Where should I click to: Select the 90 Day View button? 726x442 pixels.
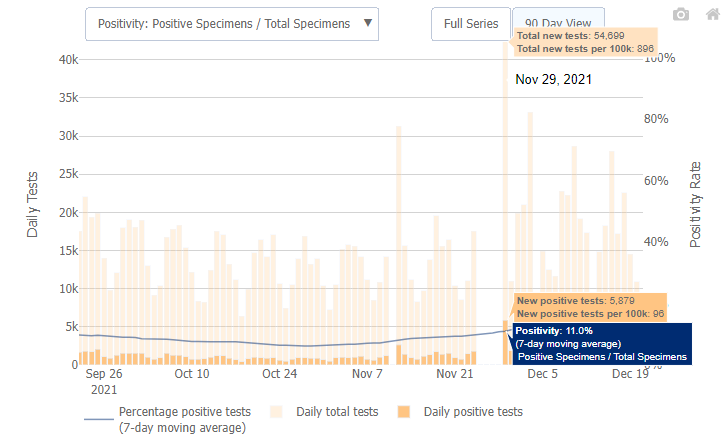(558, 24)
